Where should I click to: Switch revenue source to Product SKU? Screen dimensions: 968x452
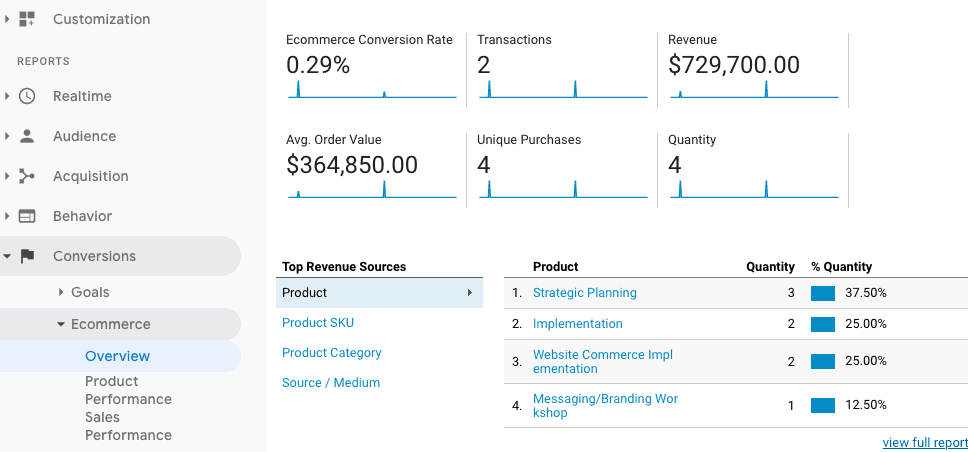pos(318,323)
